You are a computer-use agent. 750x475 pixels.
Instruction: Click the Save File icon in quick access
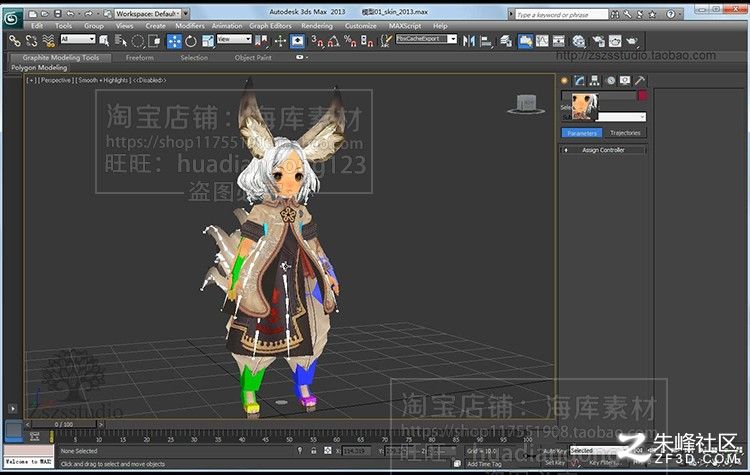(x=58, y=14)
